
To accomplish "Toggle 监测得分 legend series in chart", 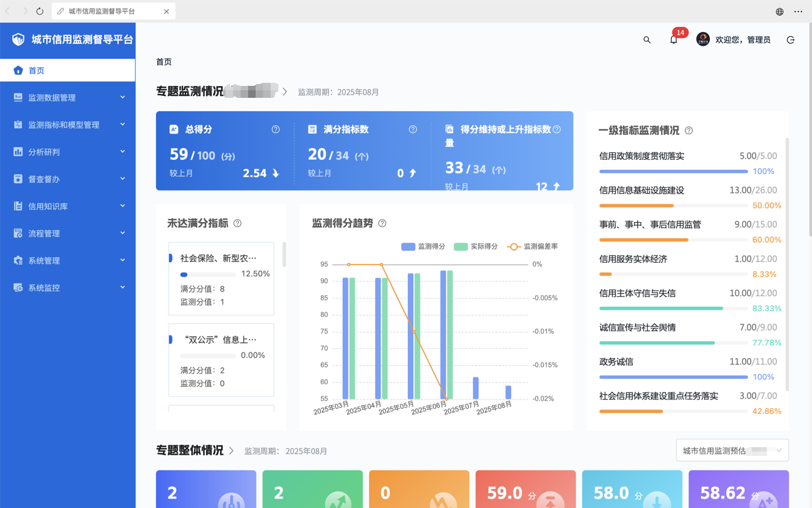I will point(423,246).
